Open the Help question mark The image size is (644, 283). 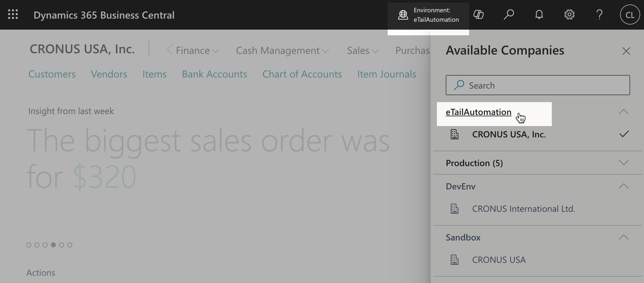599,14
